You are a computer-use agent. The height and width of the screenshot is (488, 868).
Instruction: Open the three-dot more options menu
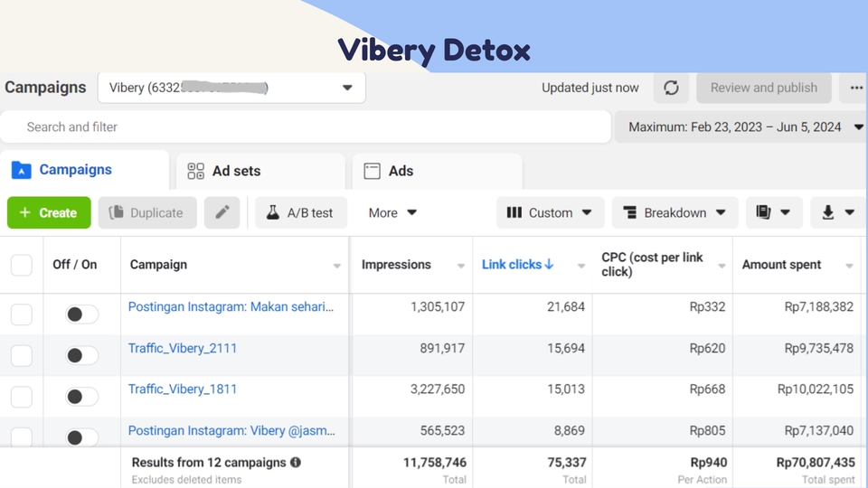[x=856, y=88]
